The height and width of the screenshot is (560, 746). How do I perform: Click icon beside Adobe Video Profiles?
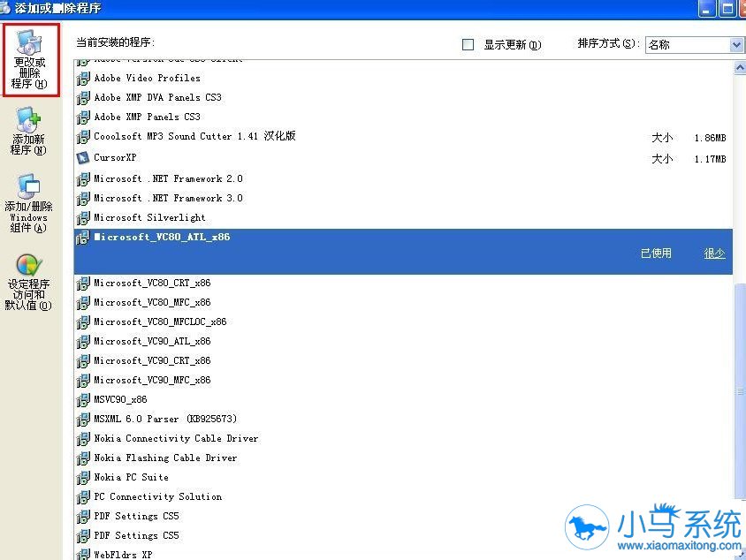click(83, 79)
